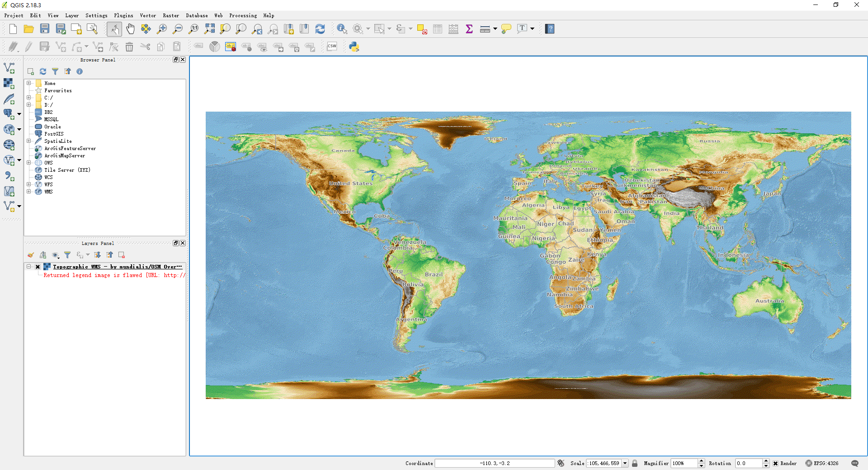Expand the WMS node in Browser Panel

click(x=29, y=192)
